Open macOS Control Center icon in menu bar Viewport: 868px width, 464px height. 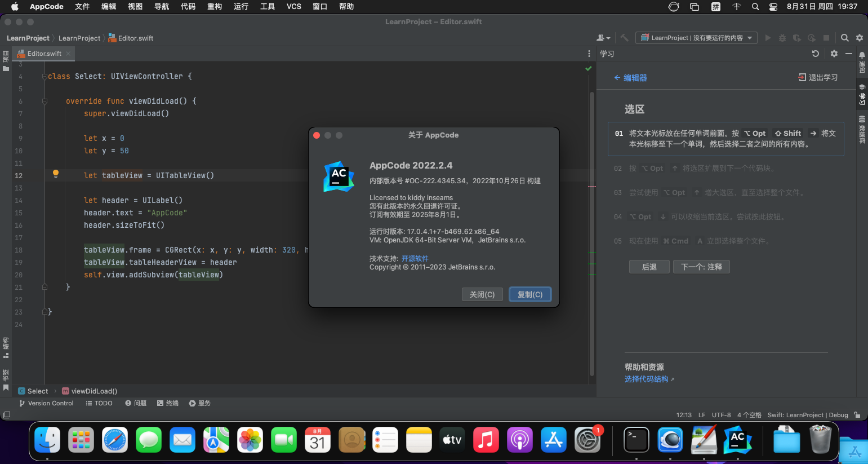[x=773, y=7]
